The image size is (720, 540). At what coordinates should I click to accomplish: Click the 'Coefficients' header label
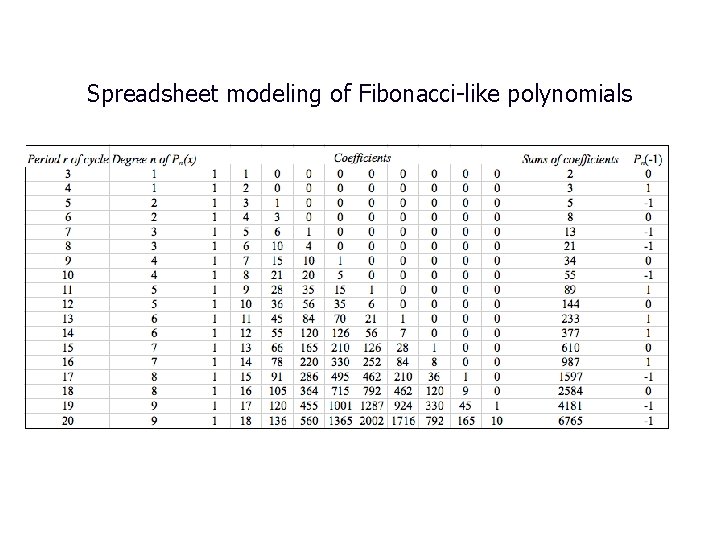362,158
